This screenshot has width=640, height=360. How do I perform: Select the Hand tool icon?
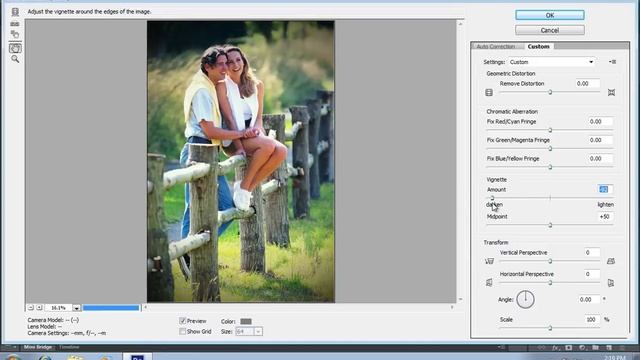coord(15,48)
